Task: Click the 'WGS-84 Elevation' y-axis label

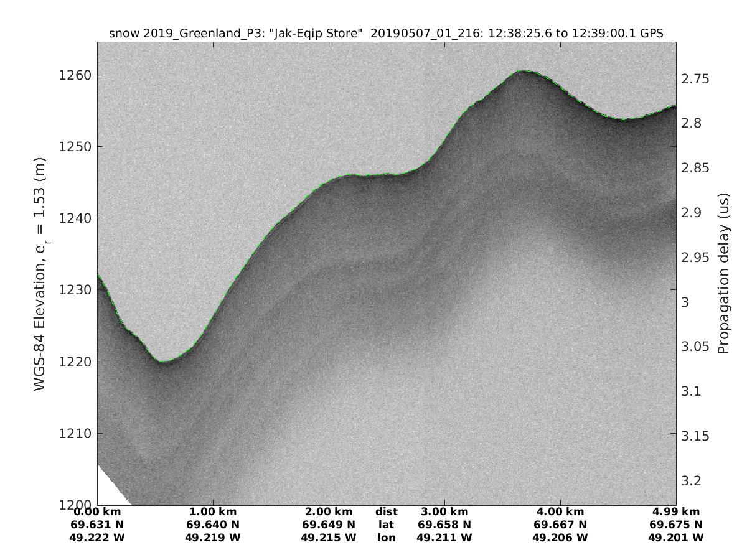Action: pos(40,274)
